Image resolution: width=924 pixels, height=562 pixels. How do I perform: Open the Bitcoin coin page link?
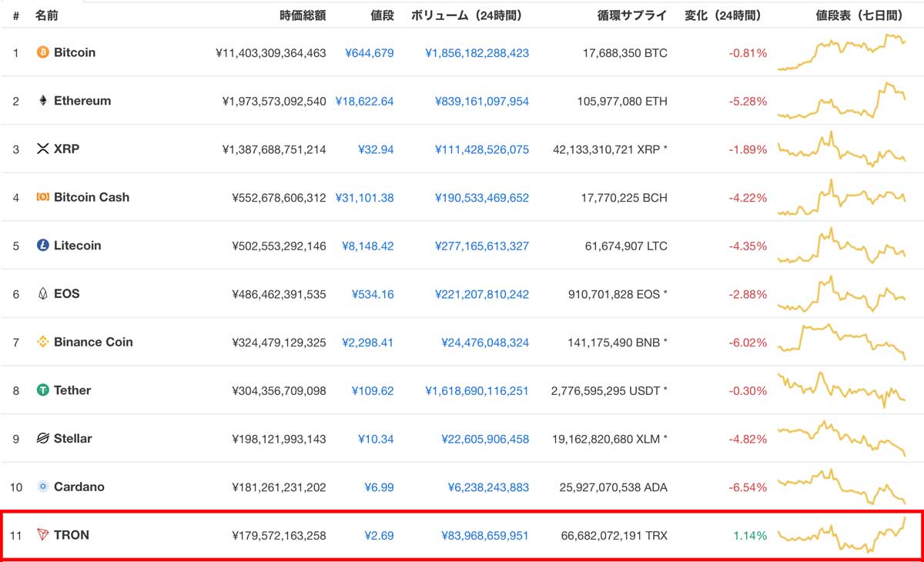click(x=75, y=52)
